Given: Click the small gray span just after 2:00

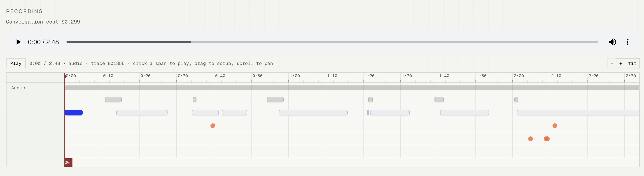Looking at the screenshot, I should 516,100.
